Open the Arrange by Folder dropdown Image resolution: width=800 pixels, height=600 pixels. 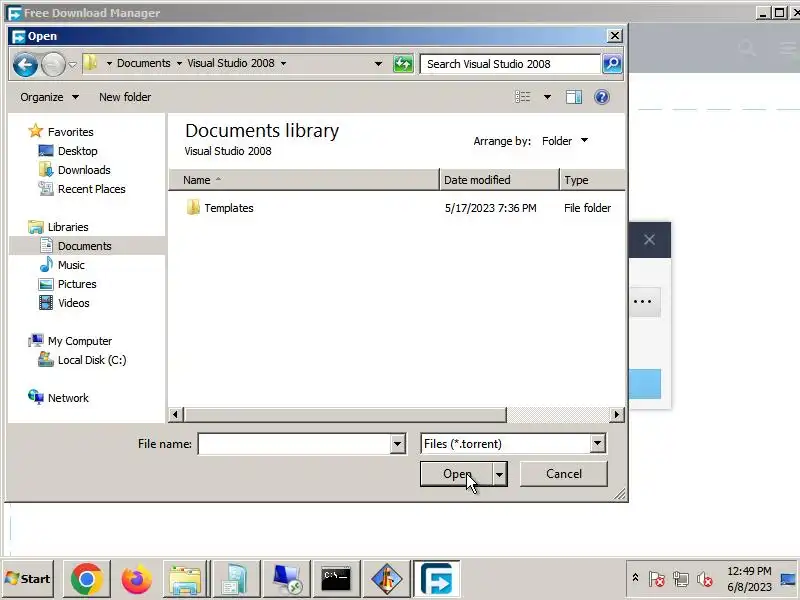click(x=565, y=141)
